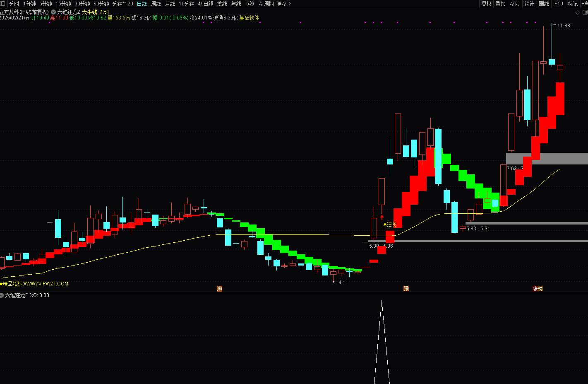Activate the 画线 drawing tools
Image resolution: width=588 pixels, height=384 pixels.
[544, 4]
